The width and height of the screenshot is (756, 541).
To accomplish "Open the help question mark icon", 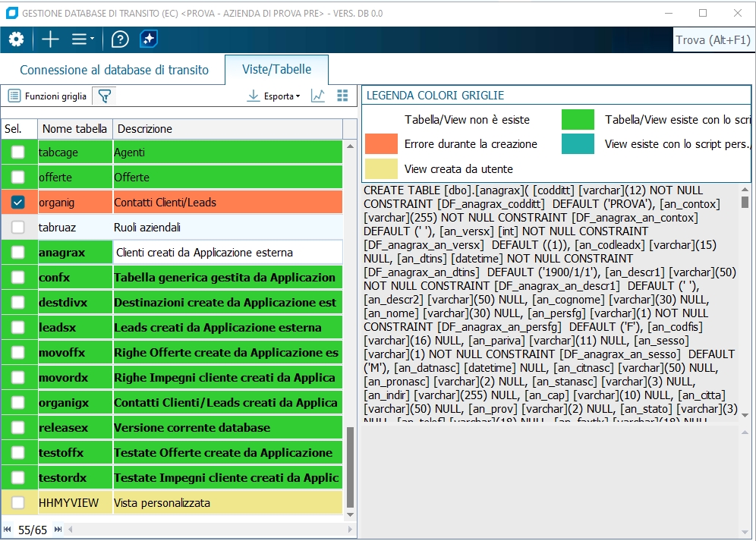I will click(120, 39).
